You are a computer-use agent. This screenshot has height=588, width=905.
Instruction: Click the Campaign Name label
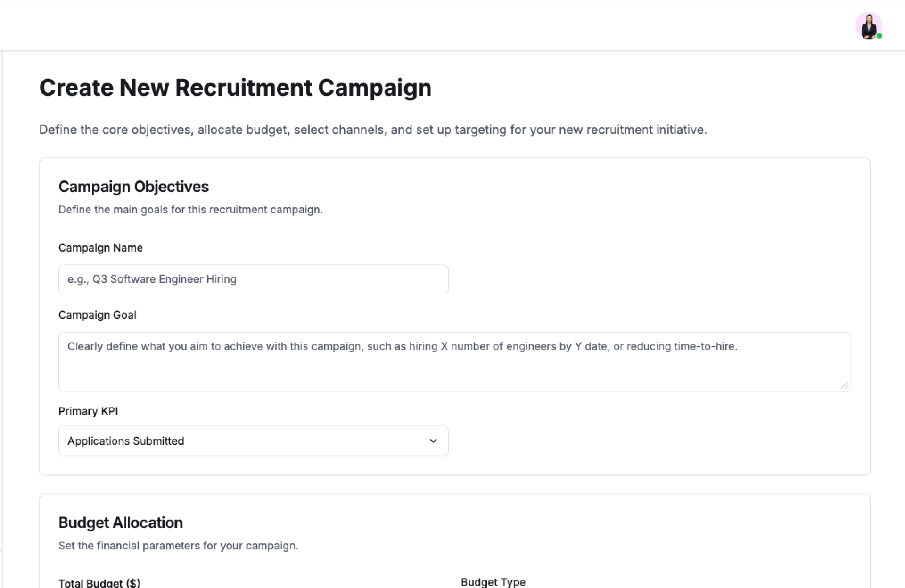coord(100,248)
